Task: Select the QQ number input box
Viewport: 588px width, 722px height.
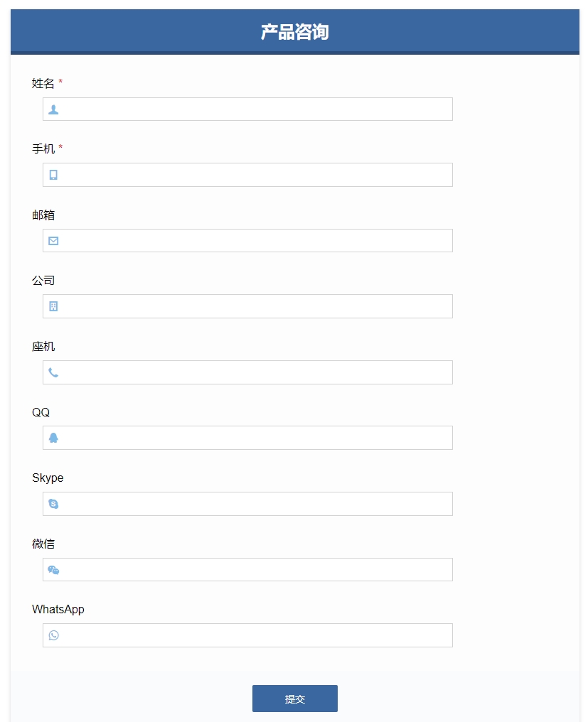Action: point(248,438)
